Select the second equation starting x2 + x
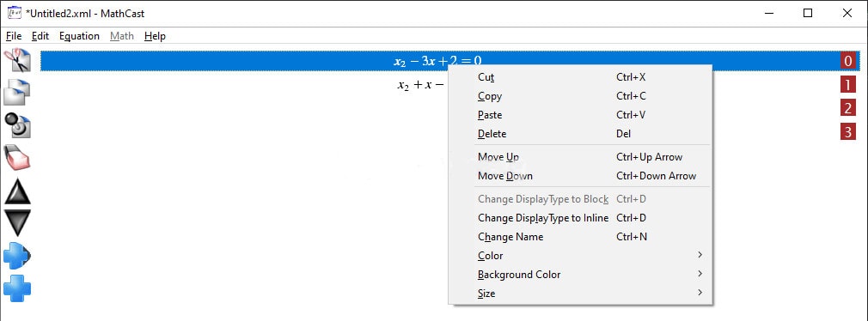The height and width of the screenshot is (321, 868). click(x=421, y=84)
